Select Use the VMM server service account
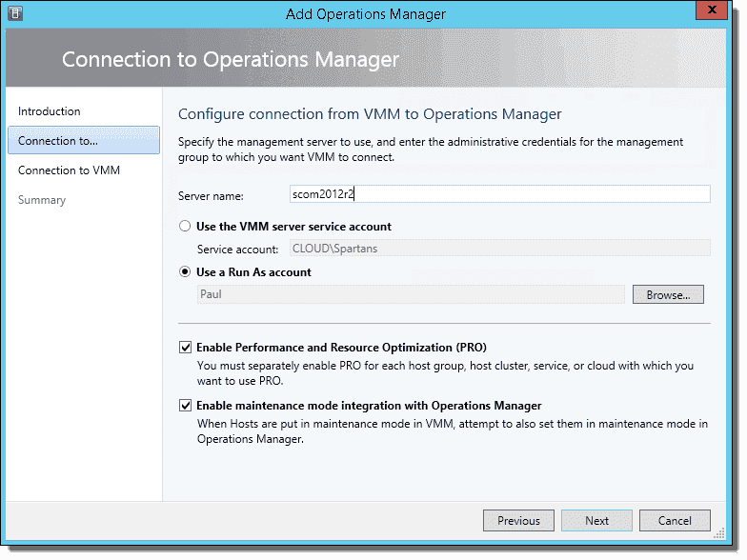The width and height of the screenshot is (747, 560). pyautogui.click(x=185, y=227)
